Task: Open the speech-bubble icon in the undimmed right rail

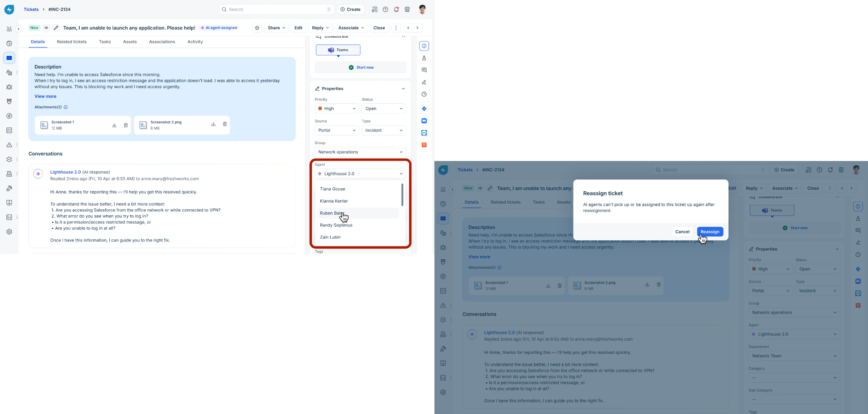Action: 424,70
